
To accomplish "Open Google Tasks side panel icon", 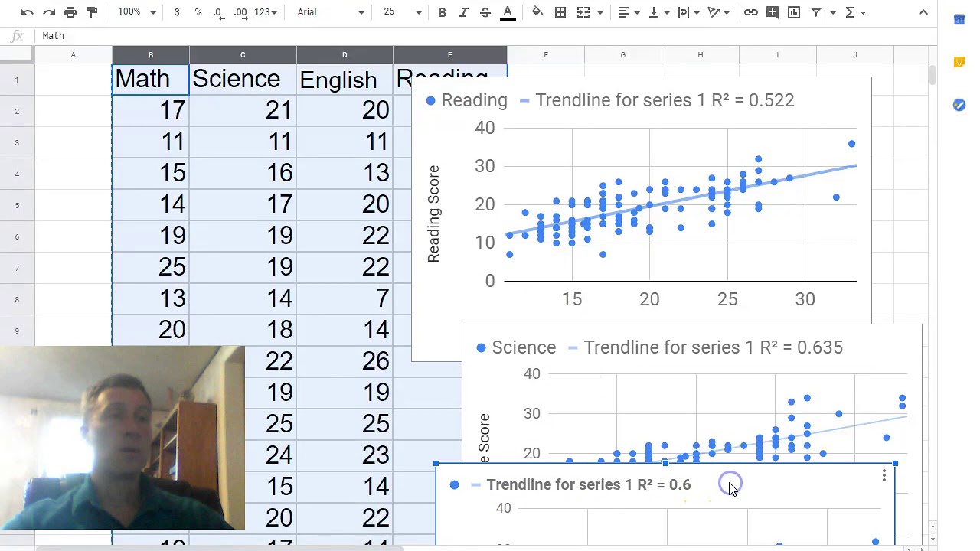I will pyautogui.click(x=959, y=105).
